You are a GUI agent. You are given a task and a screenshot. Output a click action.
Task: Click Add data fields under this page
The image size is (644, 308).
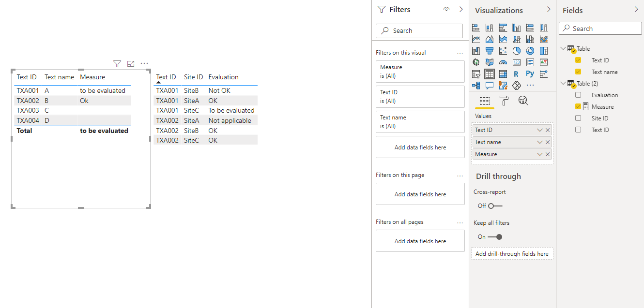[x=420, y=194]
